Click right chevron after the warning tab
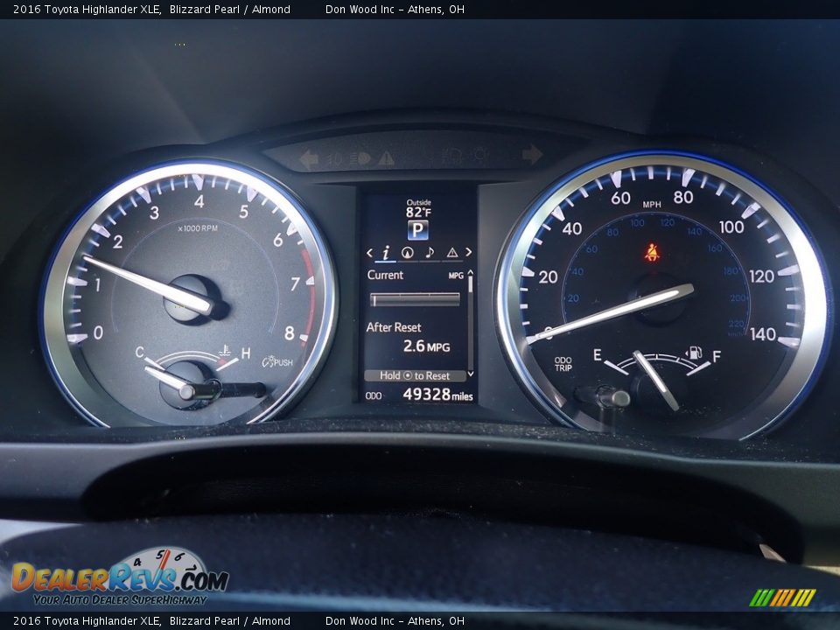Image resolution: width=840 pixels, height=630 pixels. tap(469, 252)
